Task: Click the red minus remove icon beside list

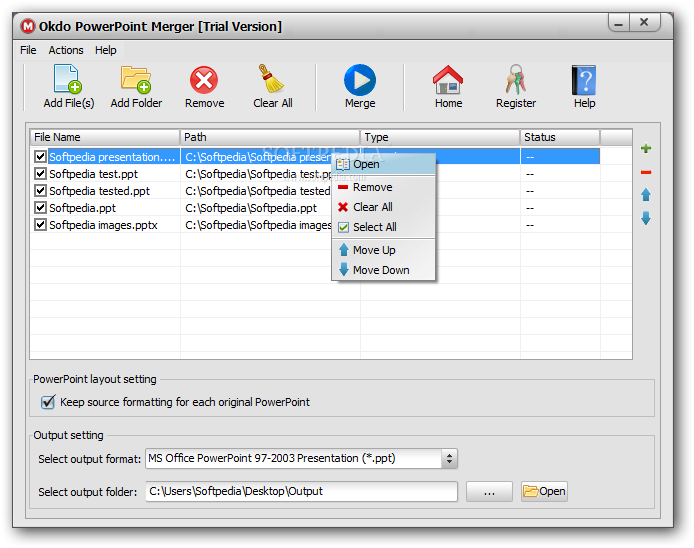Action: [646, 172]
